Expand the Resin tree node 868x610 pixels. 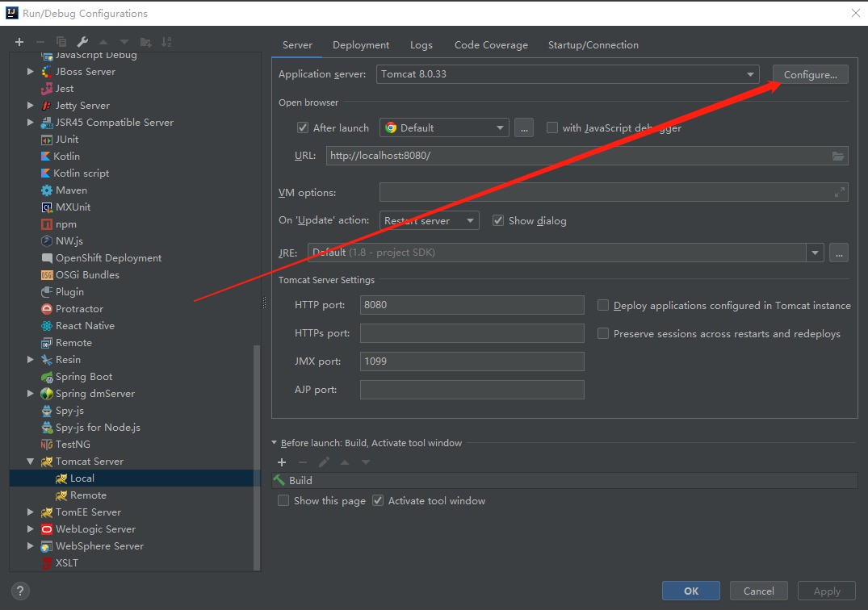click(x=31, y=360)
